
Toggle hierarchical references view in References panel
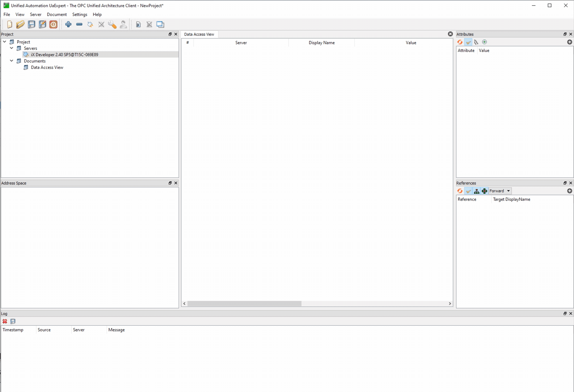[477, 191]
